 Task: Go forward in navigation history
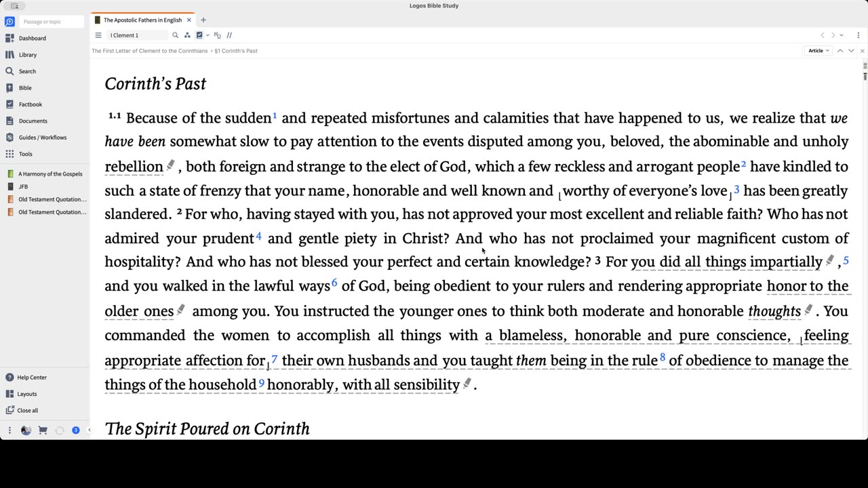(833, 35)
